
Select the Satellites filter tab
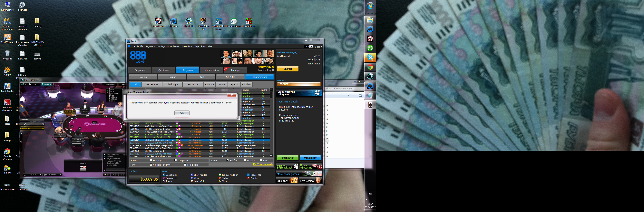pyautogui.click(x=247, y=84)
